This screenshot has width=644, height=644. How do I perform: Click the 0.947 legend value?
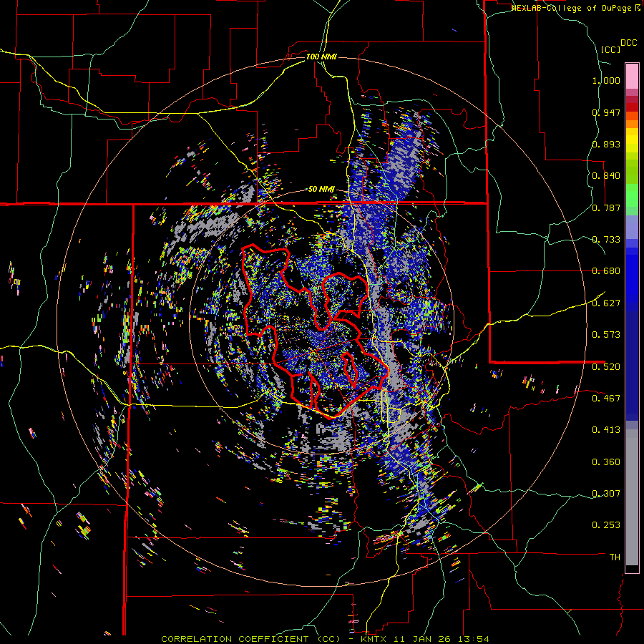pos(606,112)
